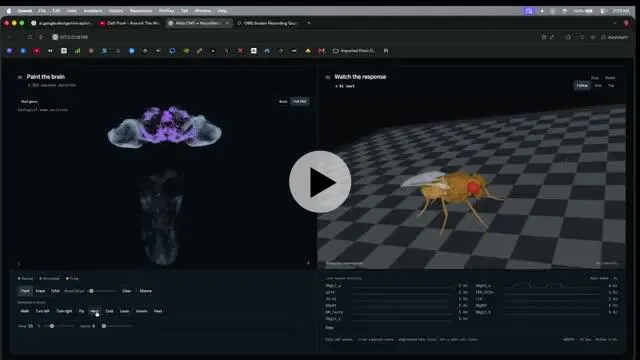The width and height of the screenshot is (640, 360).
Task: Open a new browser tab
Action: [x=309, y=23]
